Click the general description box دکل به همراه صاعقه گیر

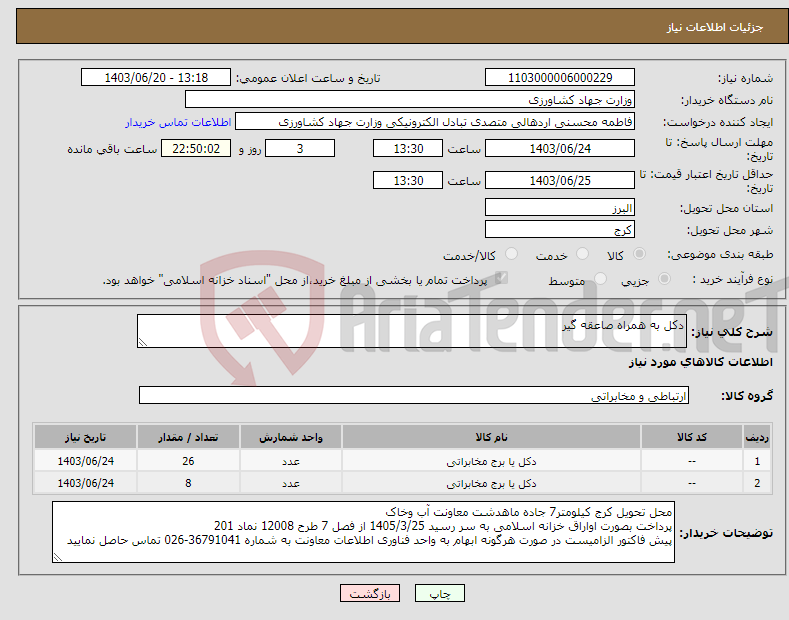pos(412,331)
